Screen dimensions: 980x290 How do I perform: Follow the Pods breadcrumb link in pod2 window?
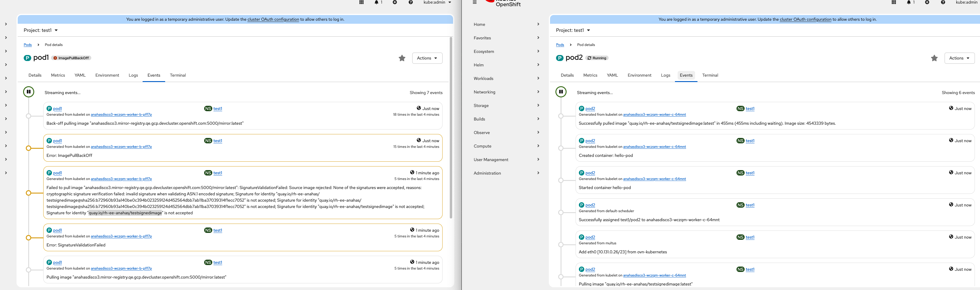pos(560,45)
